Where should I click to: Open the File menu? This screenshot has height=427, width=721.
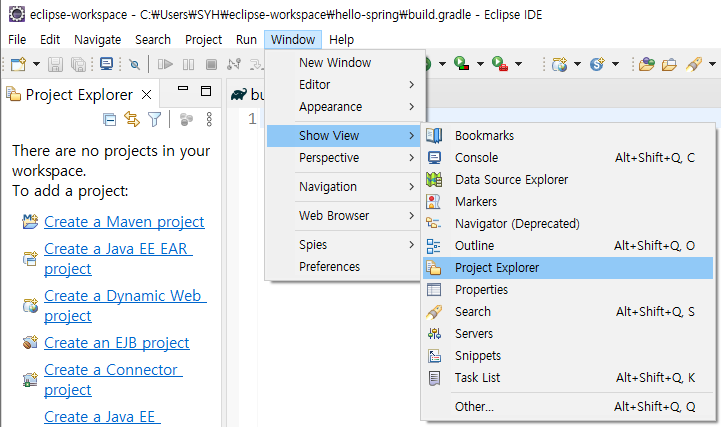(x=17, y=40)
